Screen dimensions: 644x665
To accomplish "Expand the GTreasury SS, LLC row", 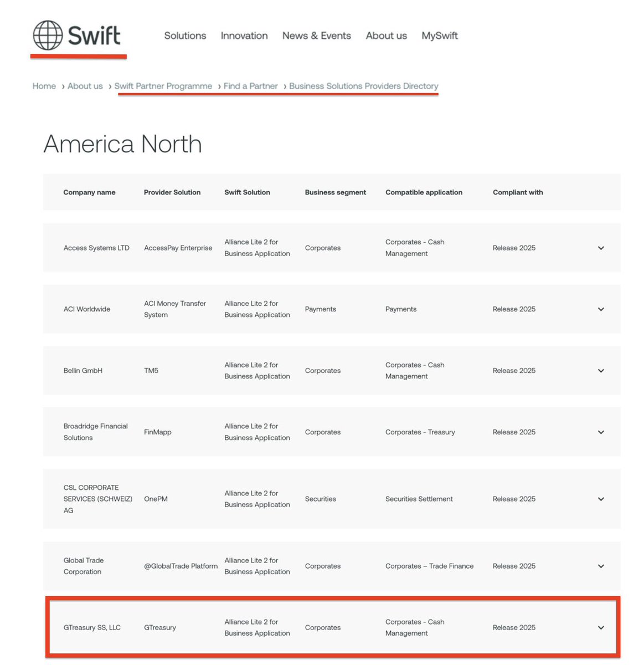I will point(601,627).
